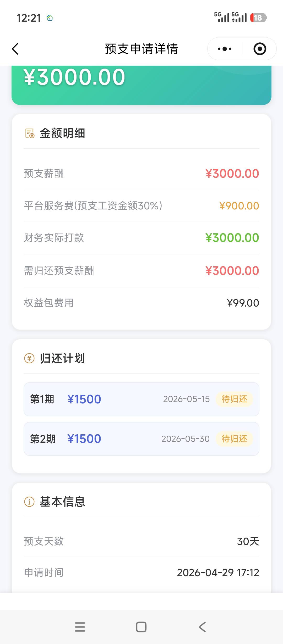This screenshot has height=644, width=283.
Task: Tap the 权益包费用 ¥99.00 amount
Action: click(x=243, y=303)
